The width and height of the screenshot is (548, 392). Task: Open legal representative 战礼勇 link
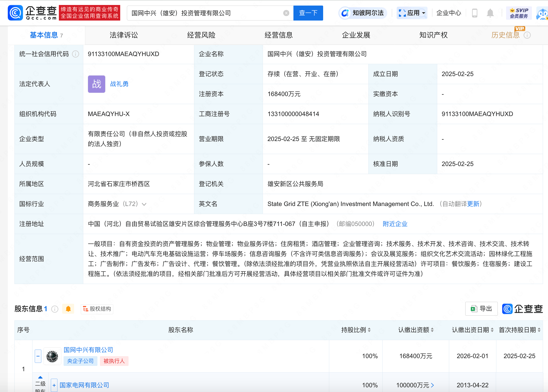pos(119,84)
